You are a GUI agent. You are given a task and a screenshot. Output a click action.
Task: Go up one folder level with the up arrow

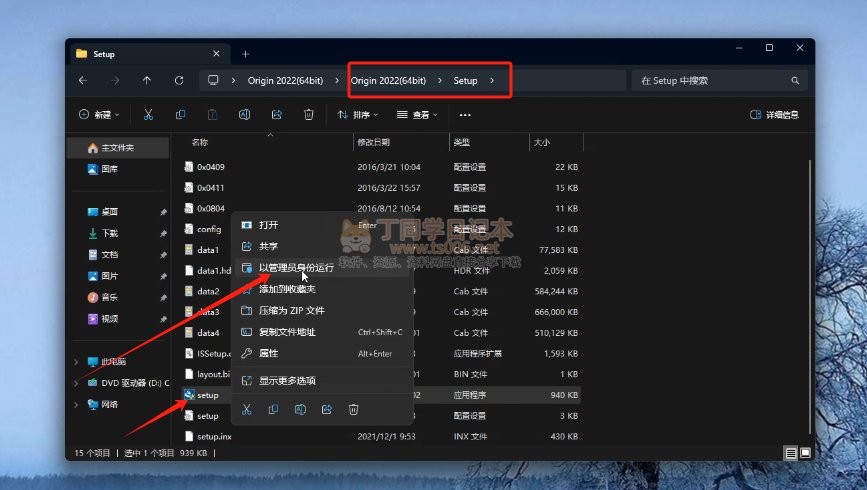[x=147, y=80]
